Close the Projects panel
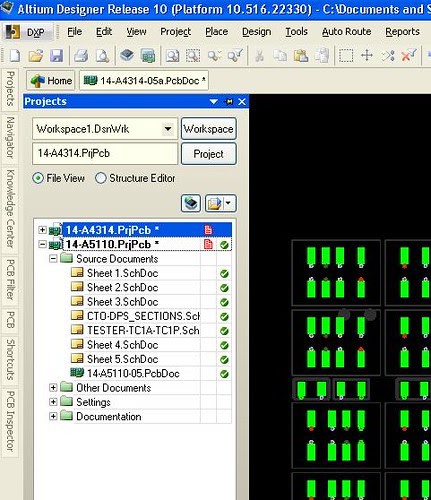Image resolution: width=431 pixels, height=500 pixels. (242, 102)
